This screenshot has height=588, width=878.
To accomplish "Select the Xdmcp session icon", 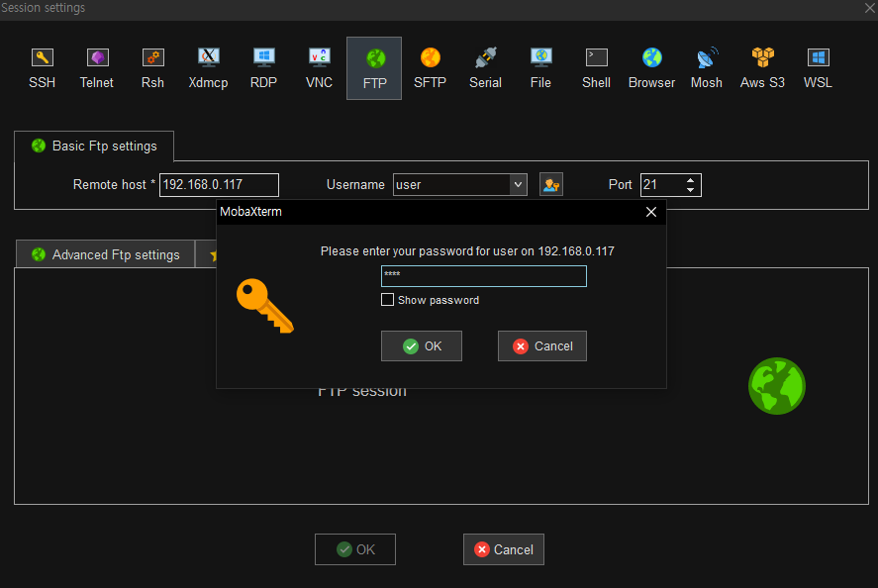I will 208,68.
